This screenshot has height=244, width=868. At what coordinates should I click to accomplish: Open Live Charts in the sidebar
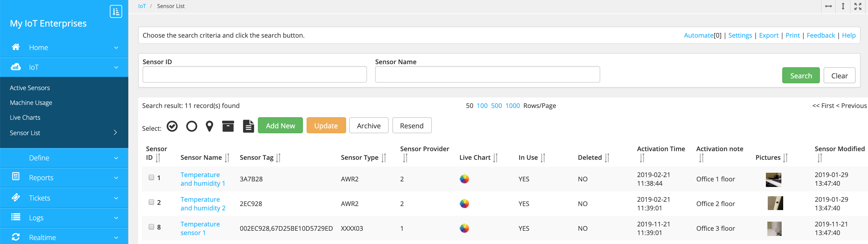tap(25, 117)
